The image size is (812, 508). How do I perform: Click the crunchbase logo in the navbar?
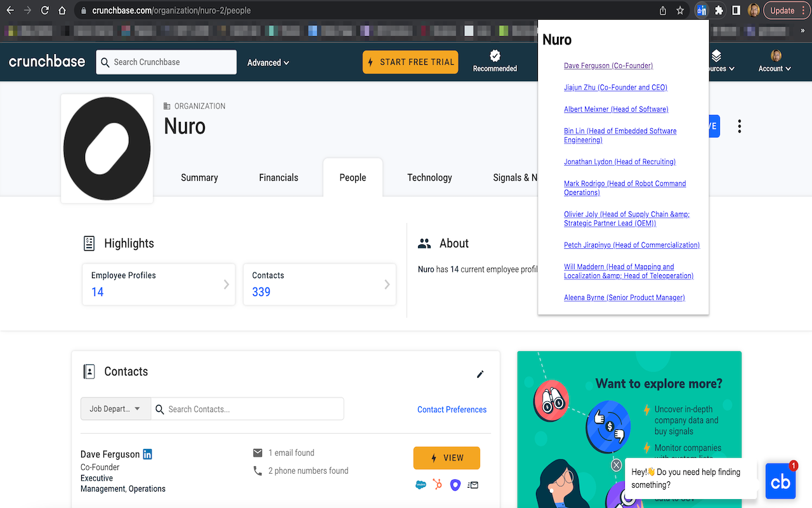[x=46, y=62]
